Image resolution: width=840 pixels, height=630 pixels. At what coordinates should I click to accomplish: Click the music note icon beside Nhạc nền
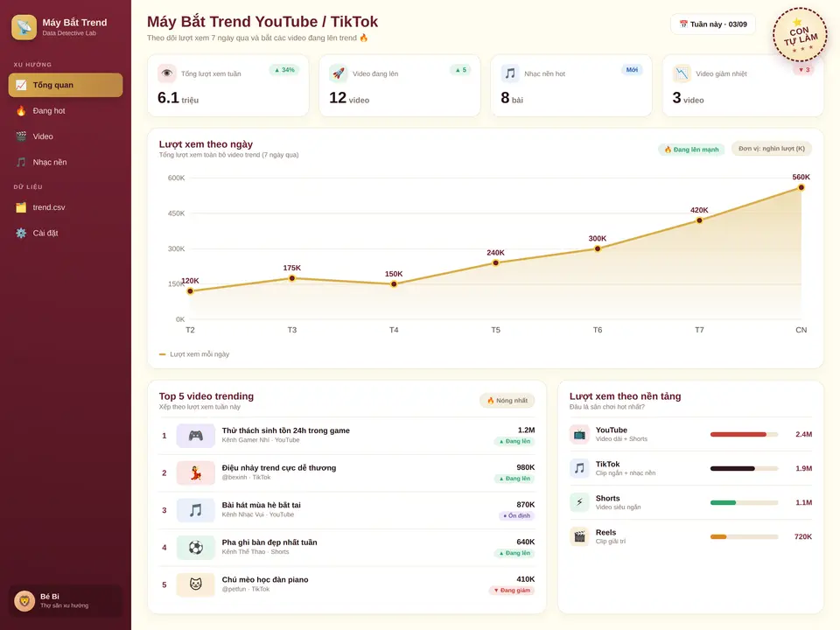point(21,163)
